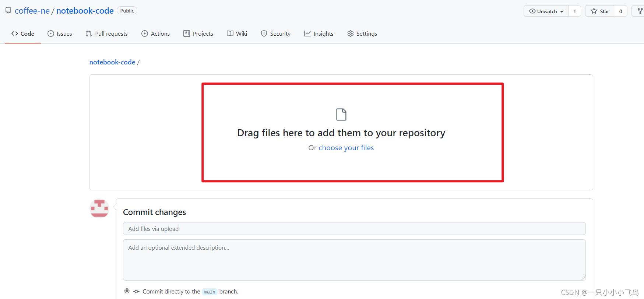Click the Public visibility badge
The image size is (644, 299).
coord(127,11)
